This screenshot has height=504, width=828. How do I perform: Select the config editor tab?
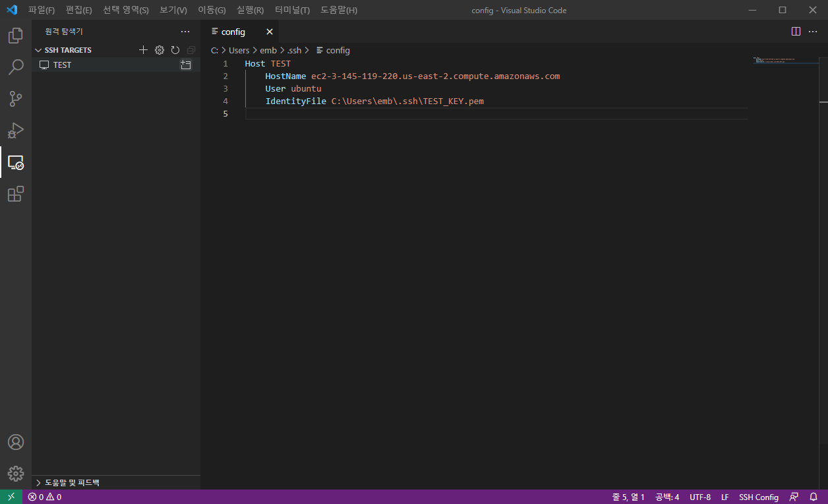pos(241,32)
